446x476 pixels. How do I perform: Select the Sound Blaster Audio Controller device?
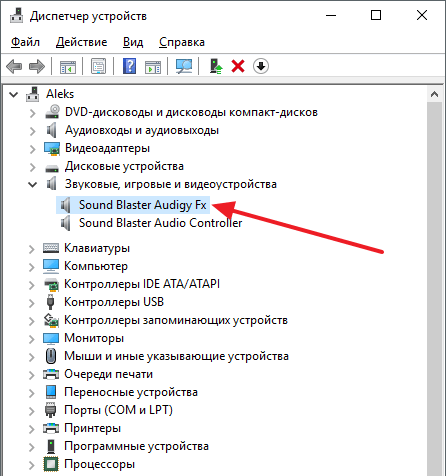click(x=160, y=223)
